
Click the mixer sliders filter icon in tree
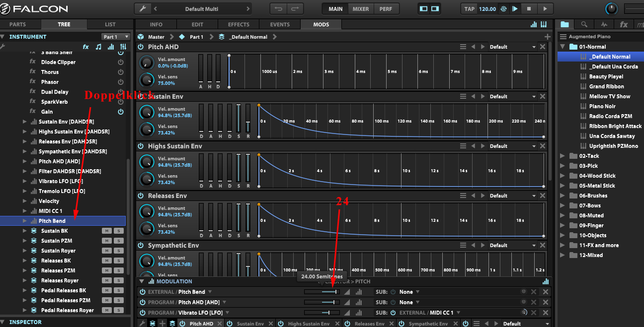coord(123,47)
